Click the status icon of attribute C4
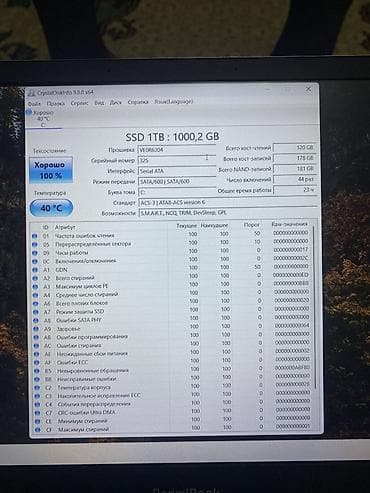 (37, 405)
